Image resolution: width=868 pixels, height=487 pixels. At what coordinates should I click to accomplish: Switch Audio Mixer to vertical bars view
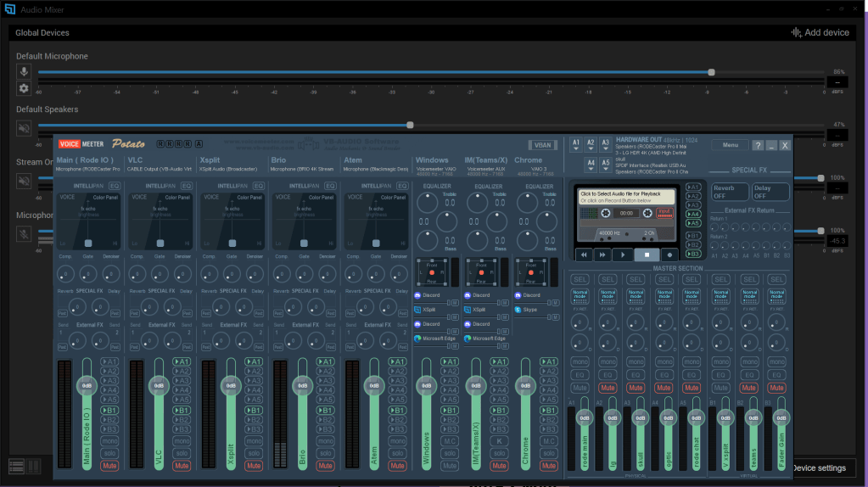coord(33,467)
